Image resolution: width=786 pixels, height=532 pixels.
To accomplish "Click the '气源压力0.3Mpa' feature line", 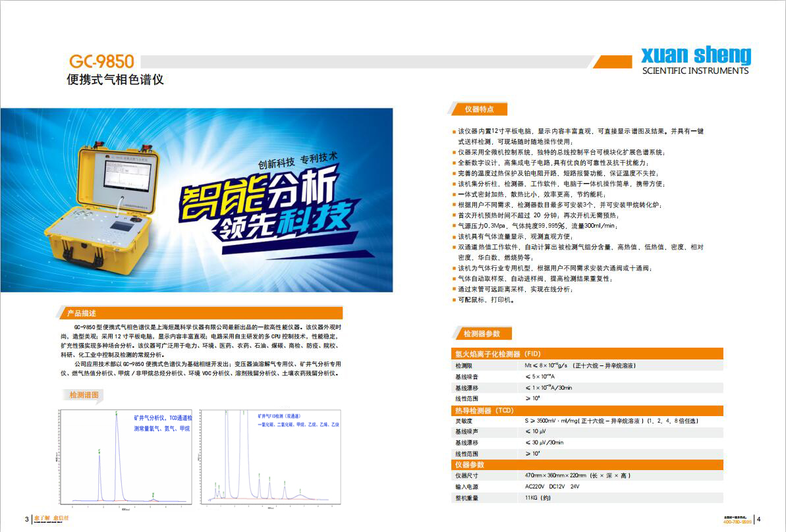I will point(536,226).
